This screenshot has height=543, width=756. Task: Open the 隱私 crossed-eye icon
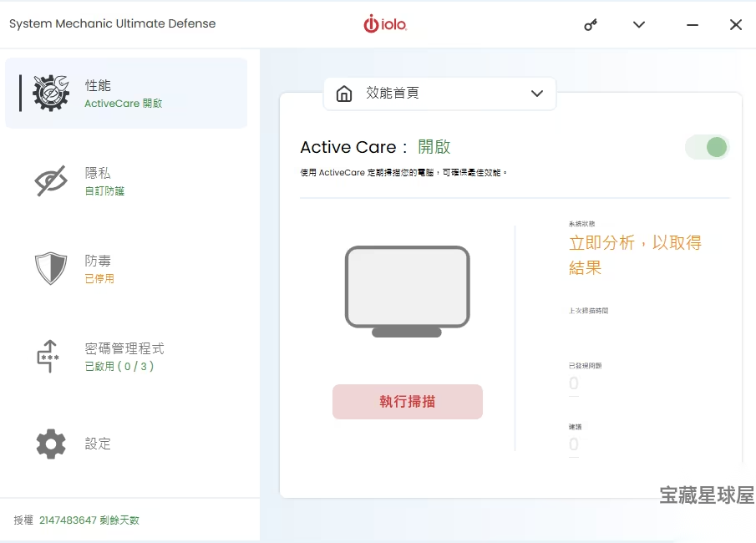point(51,180)
